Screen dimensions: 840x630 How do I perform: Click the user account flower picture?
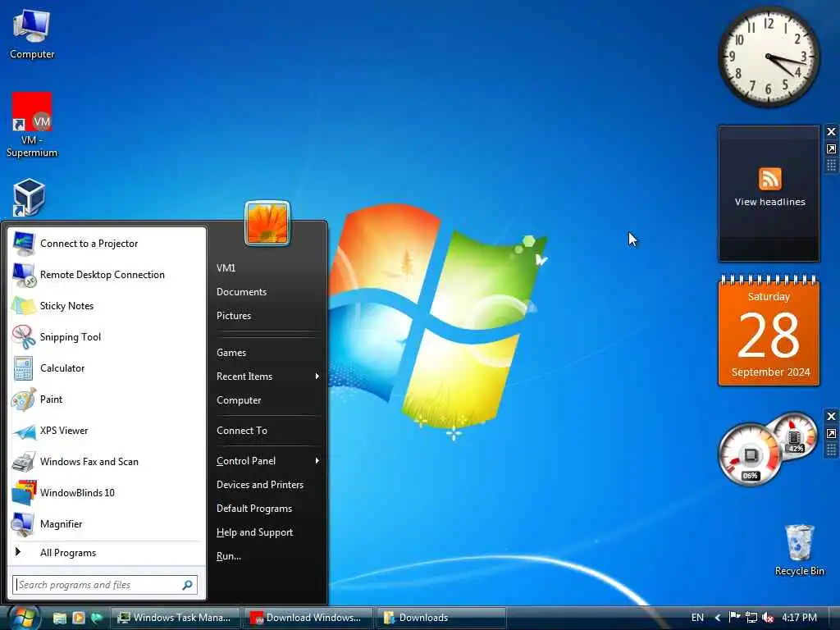pyautogui.click(x=267, y=223)
